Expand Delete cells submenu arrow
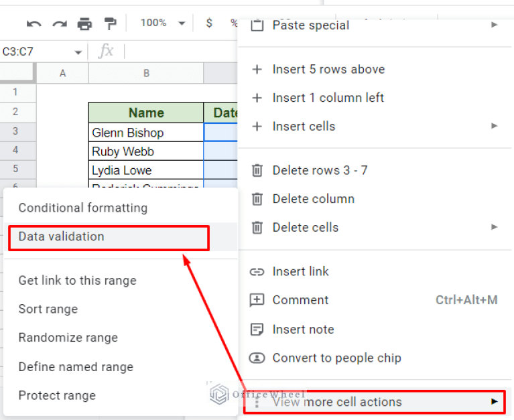The image size is (514, 420). (x=495, y=227)
